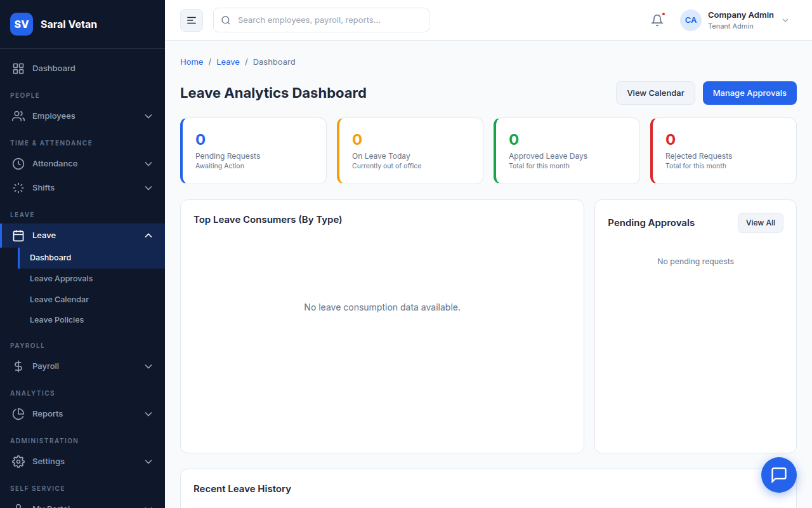
Task: Click the search magnifier icon
Action: [x=226, y=20]
